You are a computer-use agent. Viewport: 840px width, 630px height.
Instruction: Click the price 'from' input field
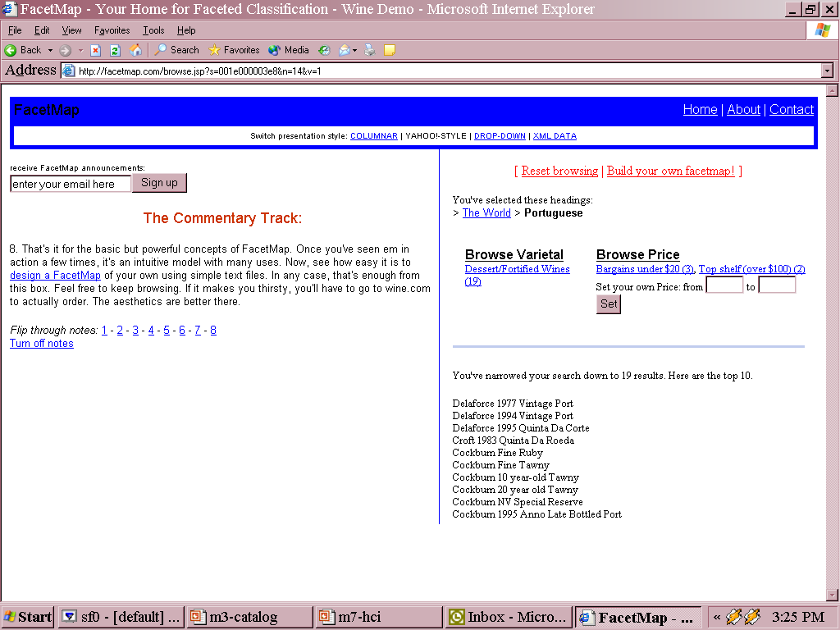(724, 286)
